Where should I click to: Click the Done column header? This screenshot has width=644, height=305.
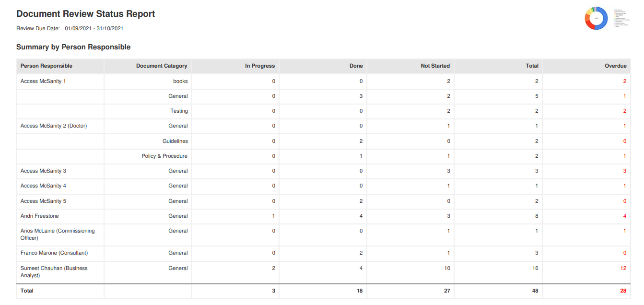[x=356, y=66]
